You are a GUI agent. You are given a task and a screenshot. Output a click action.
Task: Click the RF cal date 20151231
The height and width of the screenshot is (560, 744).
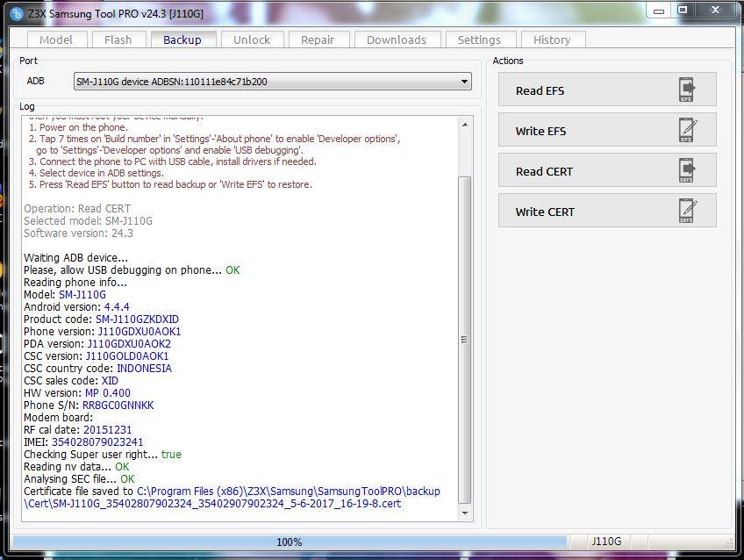108,430
